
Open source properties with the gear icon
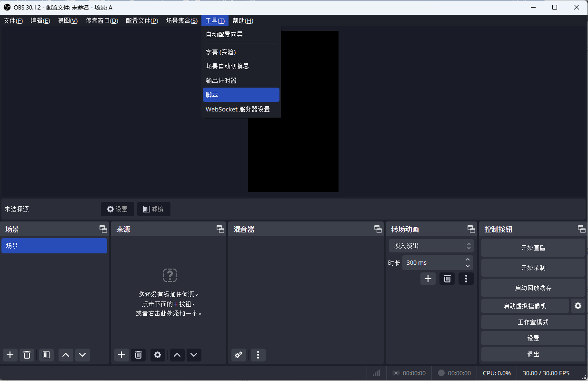click(x=158, y=355)
